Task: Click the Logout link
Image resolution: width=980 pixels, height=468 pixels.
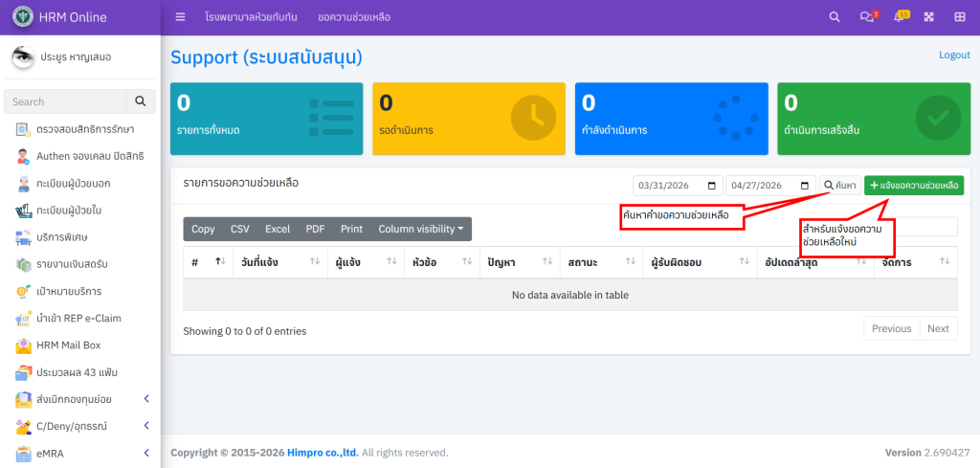Action: (x=954, y=56)
